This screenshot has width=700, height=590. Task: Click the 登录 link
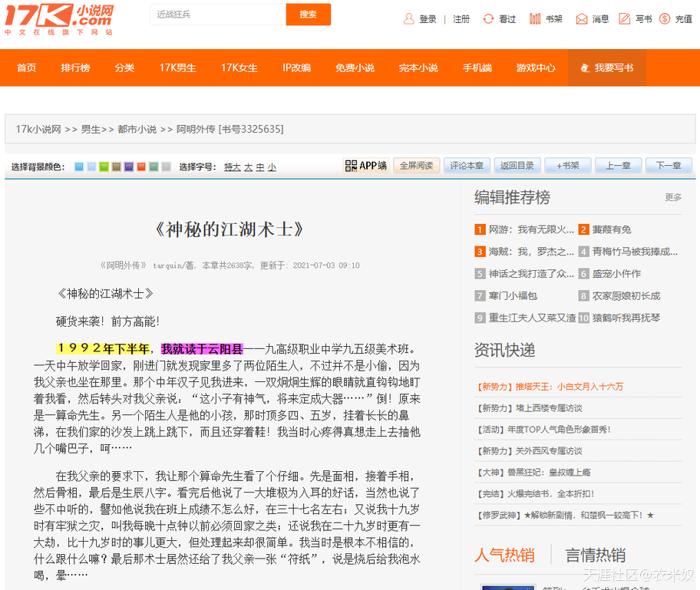point(428,19)
